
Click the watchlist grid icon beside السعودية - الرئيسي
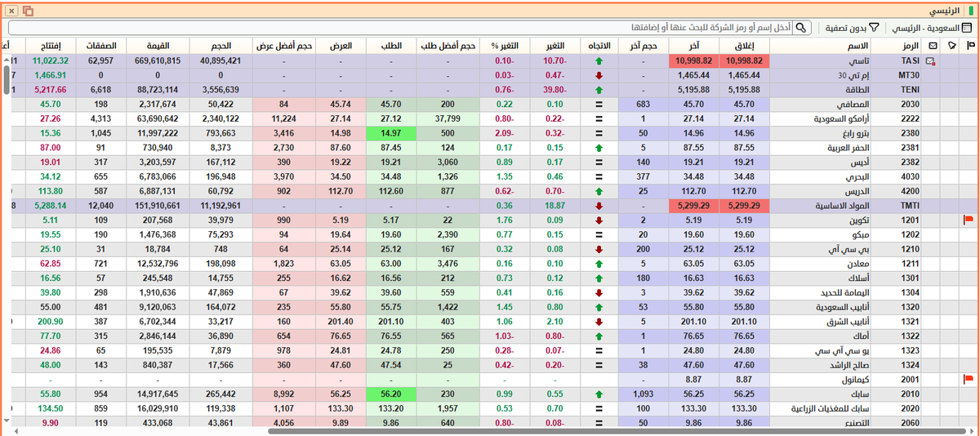[x=968, y=28]
